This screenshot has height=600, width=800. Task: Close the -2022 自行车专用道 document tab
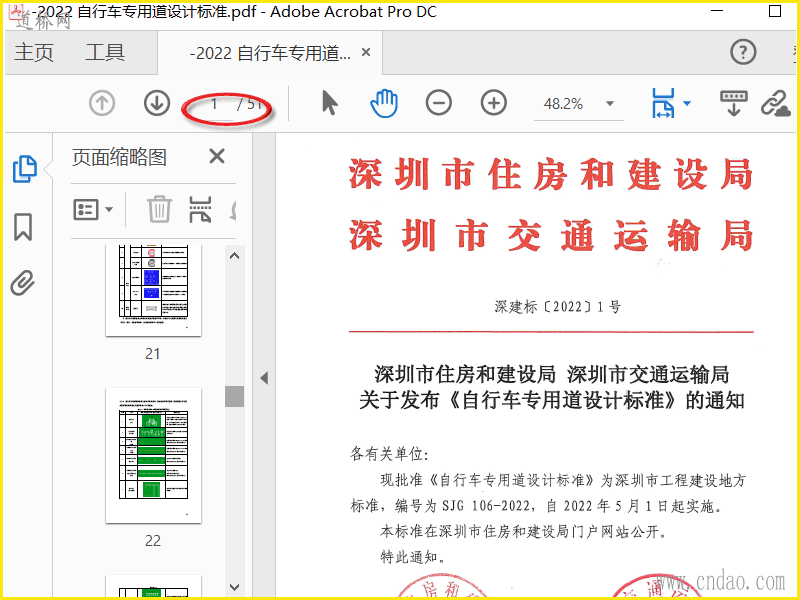coord(366,52)
